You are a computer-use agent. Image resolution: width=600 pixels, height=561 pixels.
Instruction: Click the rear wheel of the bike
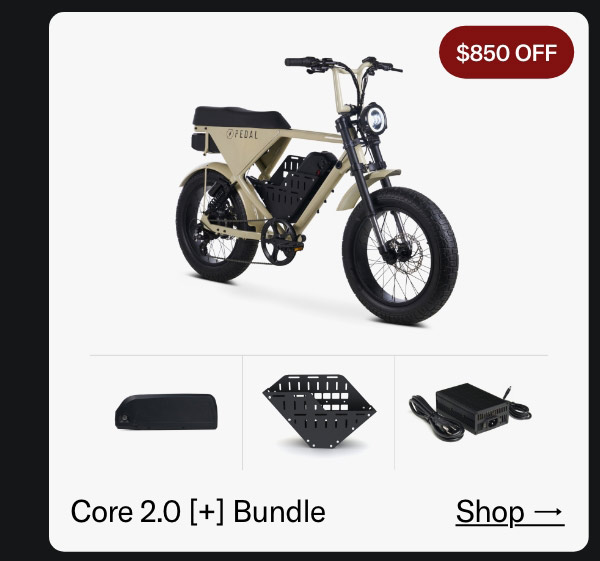(214, 228)
